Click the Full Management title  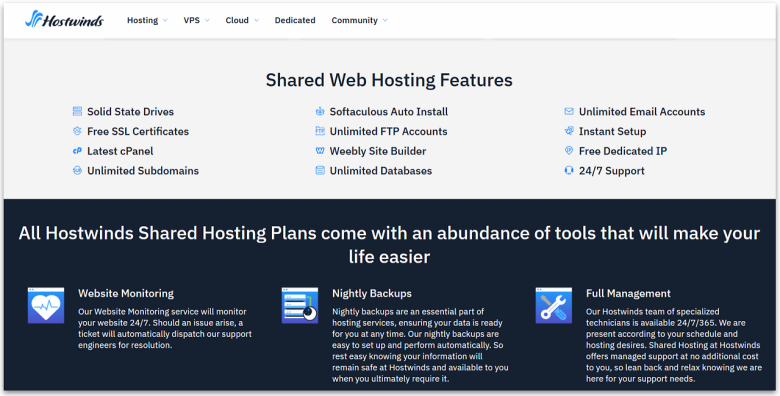tap(628, 294)
